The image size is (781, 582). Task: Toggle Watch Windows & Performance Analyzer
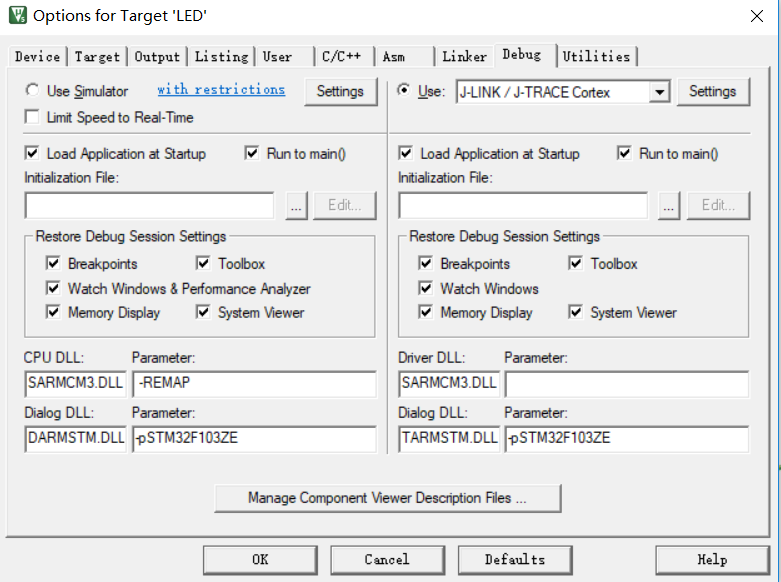tap(53, 288)
